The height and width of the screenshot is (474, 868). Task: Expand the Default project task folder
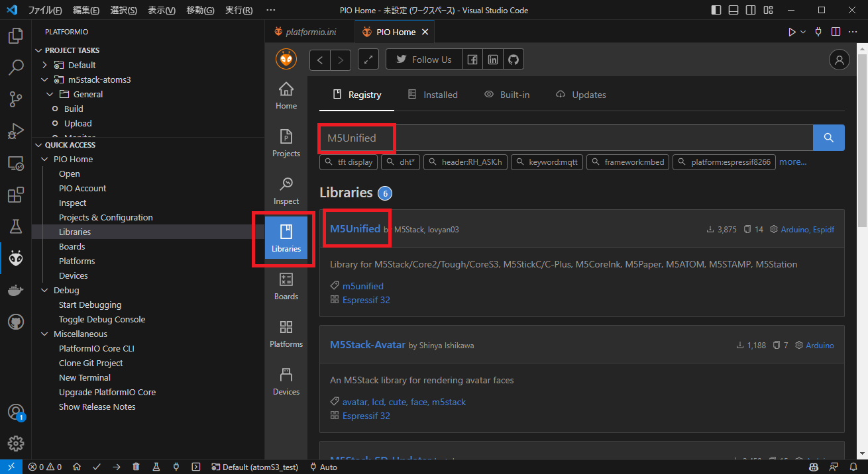pos(44,65)
